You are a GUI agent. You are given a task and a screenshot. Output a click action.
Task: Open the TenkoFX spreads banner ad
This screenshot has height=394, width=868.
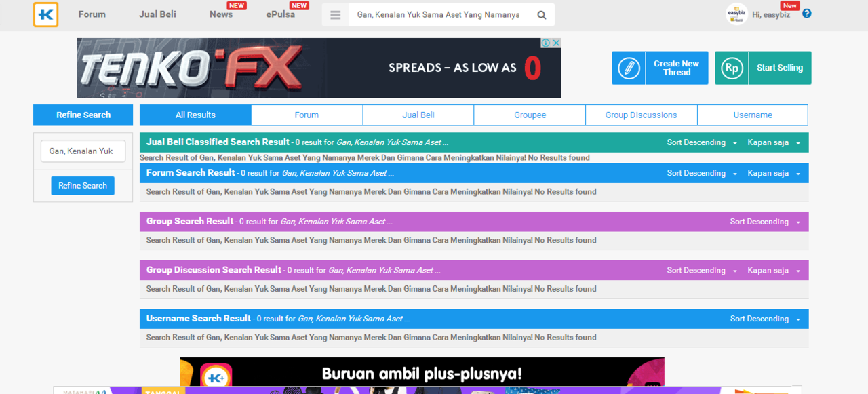click(x=319, y=68)
